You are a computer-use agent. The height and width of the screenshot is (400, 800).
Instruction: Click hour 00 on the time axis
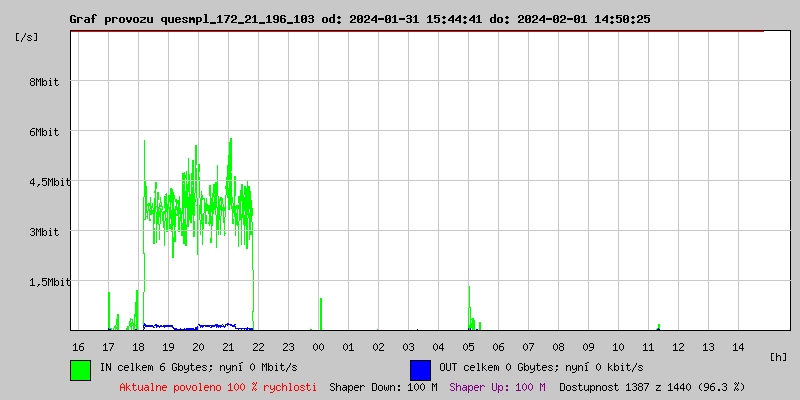318,346
